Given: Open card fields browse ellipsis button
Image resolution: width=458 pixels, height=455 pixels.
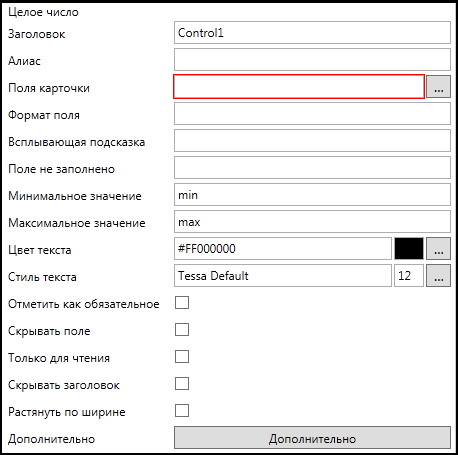Looking at the screenshot, I should (438, 87).
